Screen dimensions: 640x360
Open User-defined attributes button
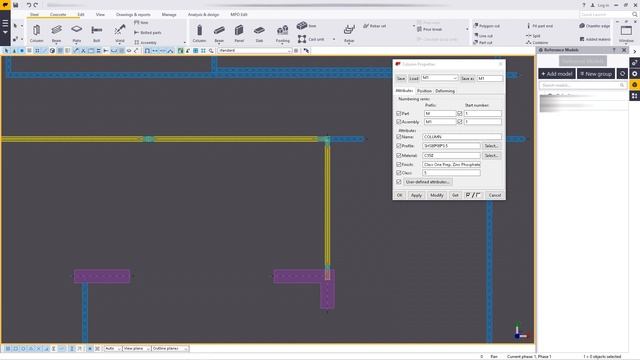pyautogui.click(x=428, y=182)
